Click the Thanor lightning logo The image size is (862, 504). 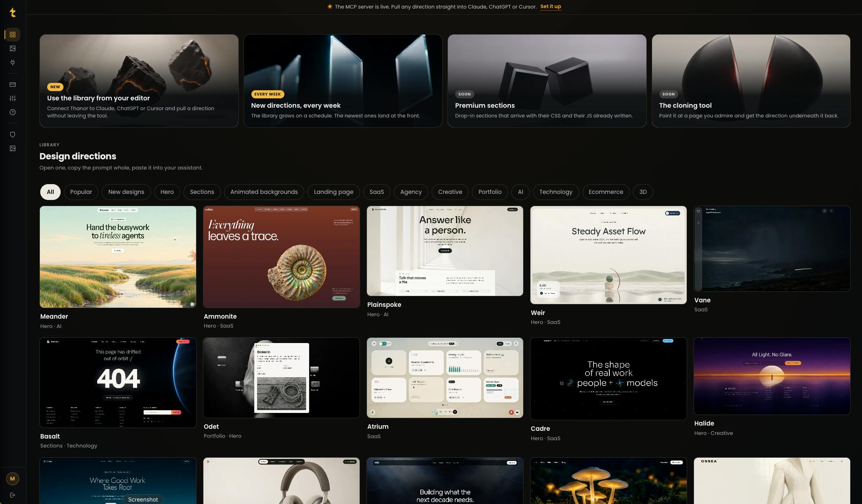click(13, 13)
